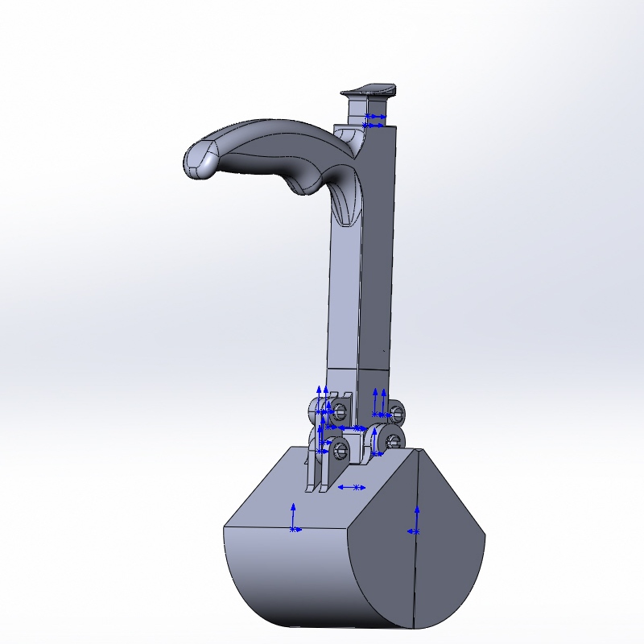
Task: Select the lower-left hinge slotted screw head
Action: pos(340,450)
